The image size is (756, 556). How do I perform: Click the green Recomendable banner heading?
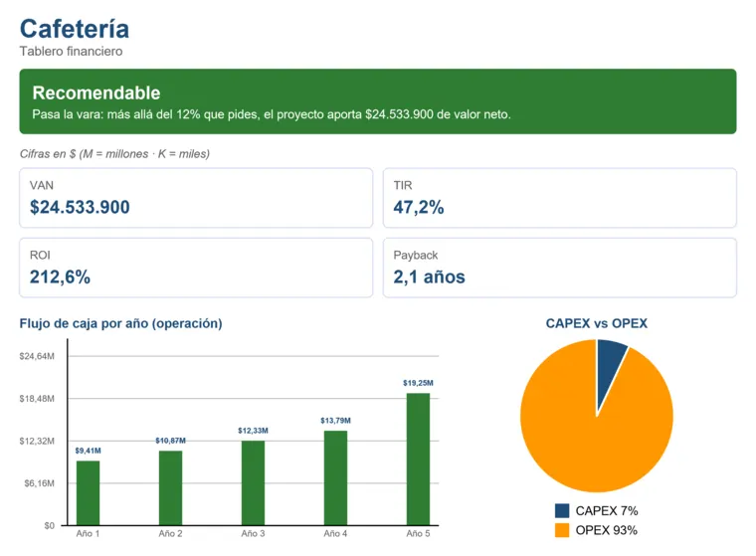[96, 93]
